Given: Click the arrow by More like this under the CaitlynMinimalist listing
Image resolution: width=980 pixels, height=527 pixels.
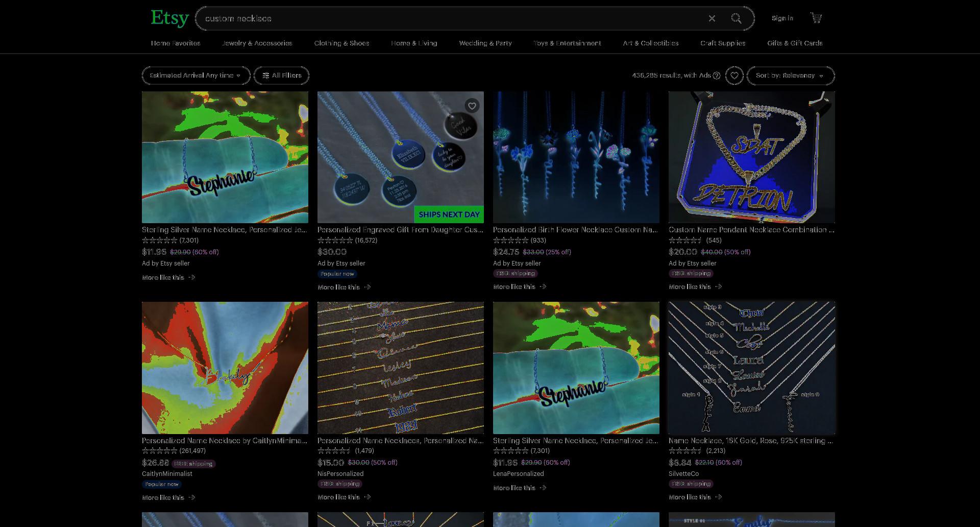Looking at the screenshot, I should 191,497.
